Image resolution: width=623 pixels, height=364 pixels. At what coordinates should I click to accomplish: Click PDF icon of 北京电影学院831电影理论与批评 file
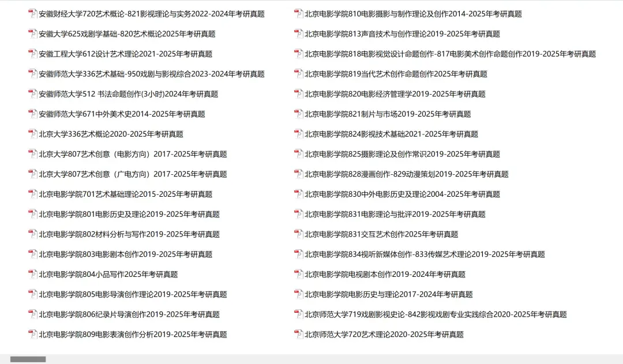pos(298,214)
